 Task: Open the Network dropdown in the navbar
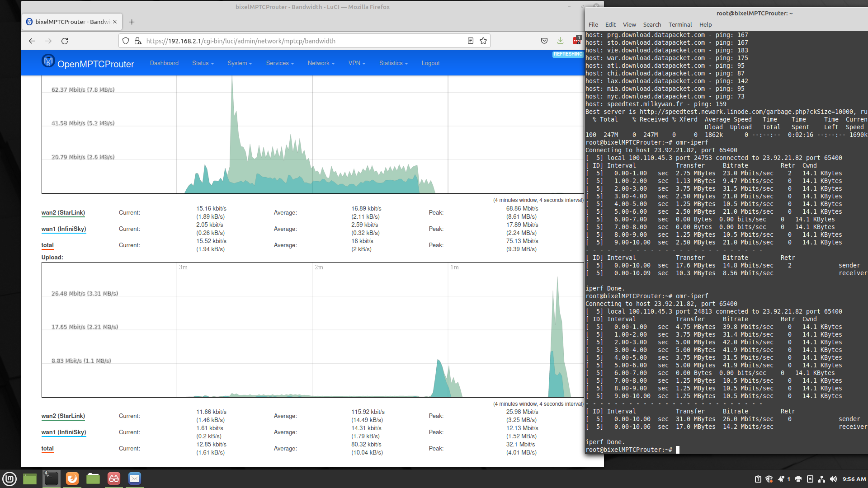pyautogui.click(x=321, y=63)
